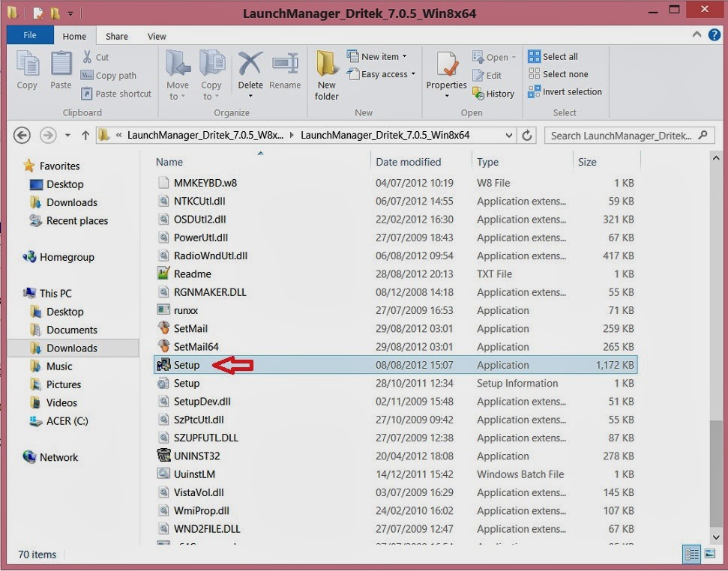Select the UuinstLM batch file

coord(396,474)
